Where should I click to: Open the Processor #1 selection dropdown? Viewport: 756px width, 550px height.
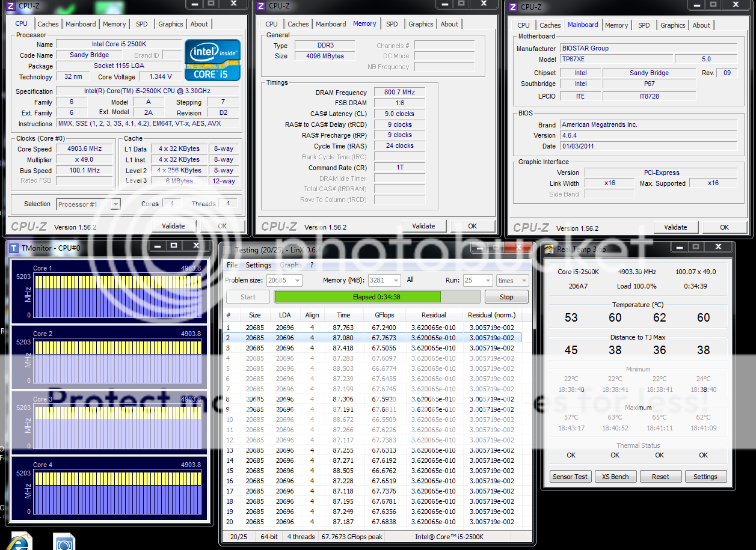[88, 204]
